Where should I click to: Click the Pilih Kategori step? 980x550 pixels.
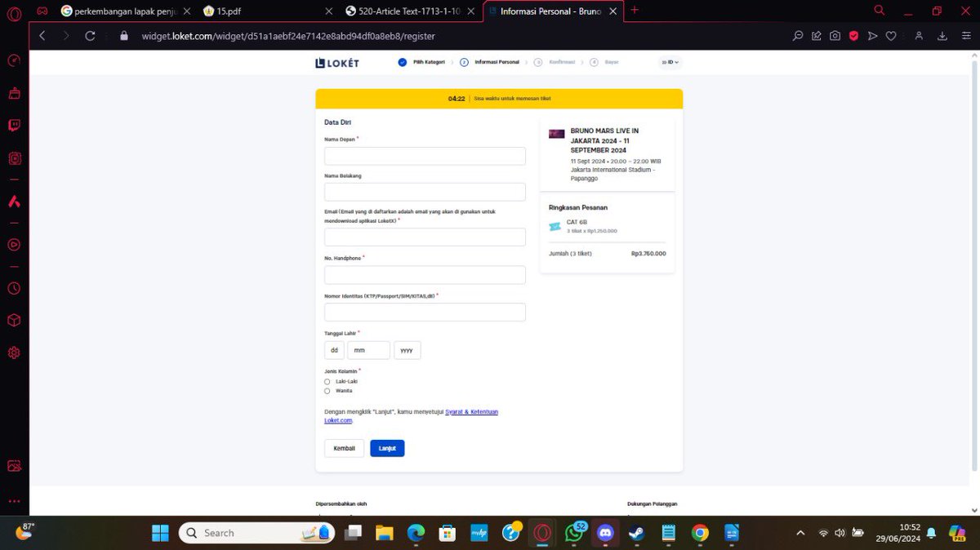point(421,62)
